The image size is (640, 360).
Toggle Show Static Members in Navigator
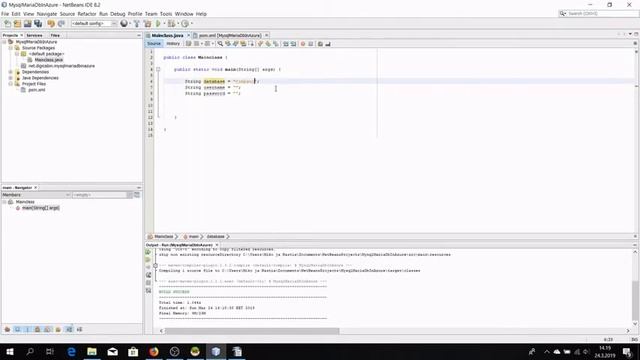click(x=27, y=329)
